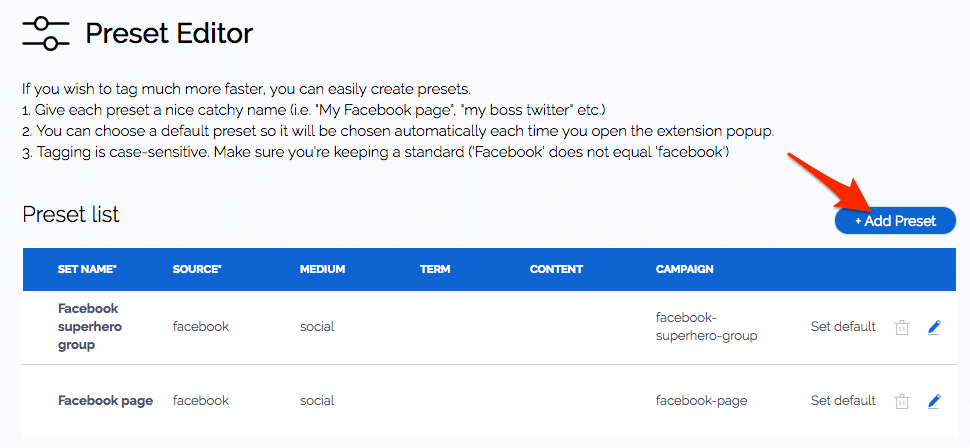Click trash icon for Facebook page preset
Screen dimensions: 970x448
(901, 401)
